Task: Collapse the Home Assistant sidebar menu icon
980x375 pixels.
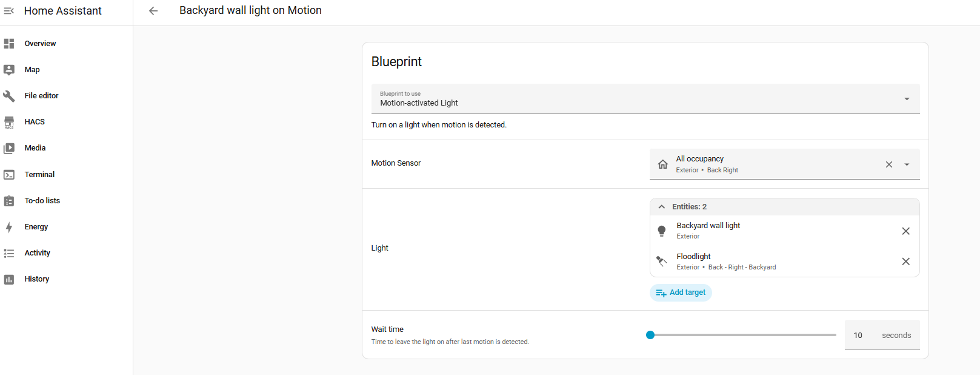Action: click(9, 11)
